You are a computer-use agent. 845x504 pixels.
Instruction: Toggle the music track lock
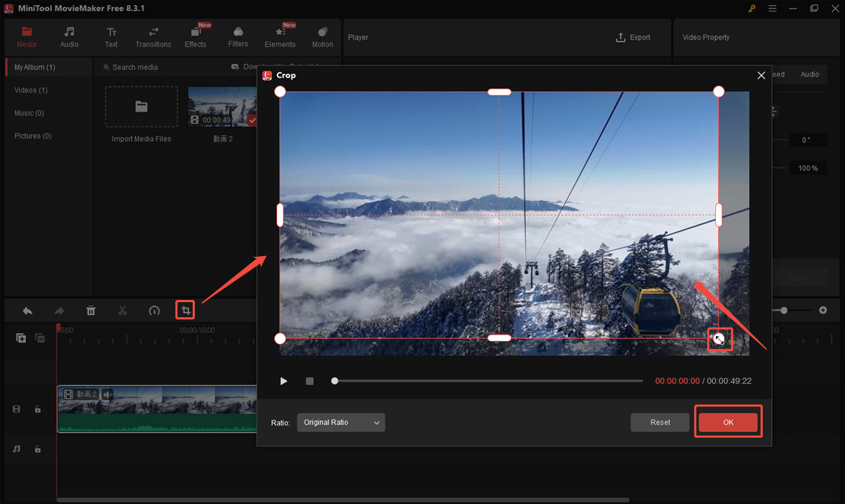pos(38,449)
